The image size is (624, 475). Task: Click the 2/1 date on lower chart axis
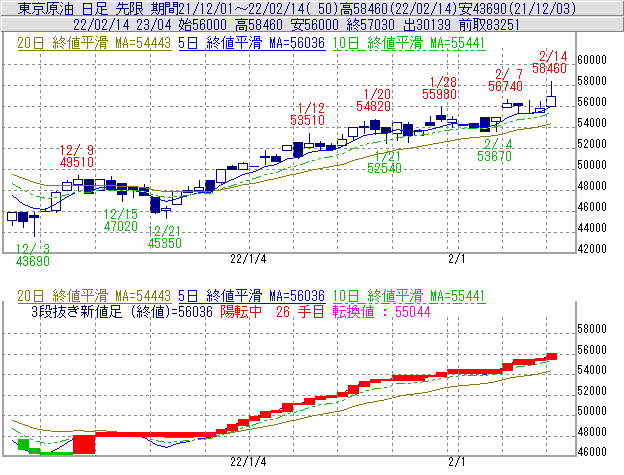(x=456, y=462)
